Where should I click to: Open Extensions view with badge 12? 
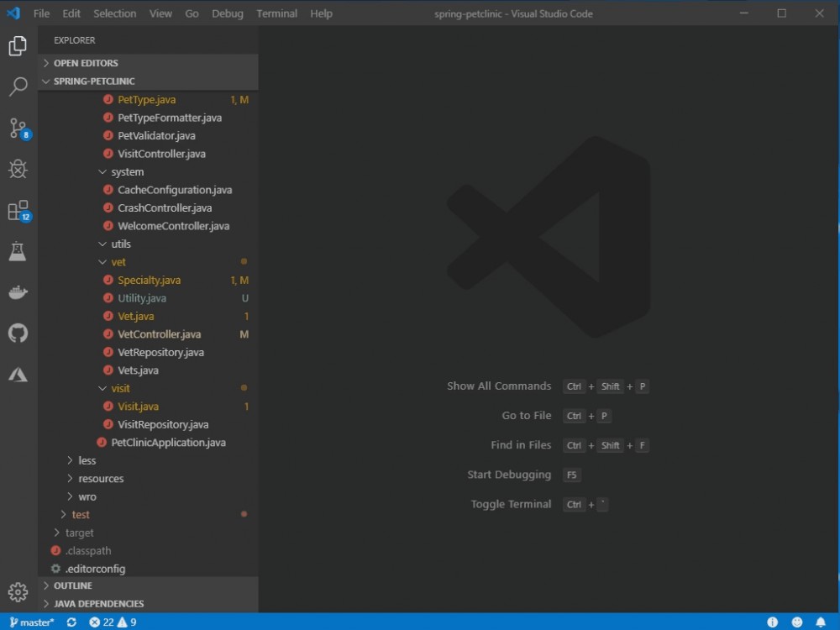(x=18, y=211)
